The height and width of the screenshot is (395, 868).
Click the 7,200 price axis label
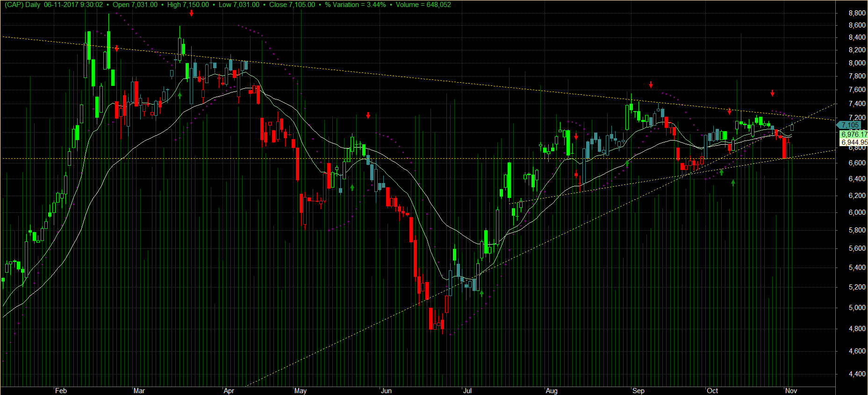click(857, 118)
